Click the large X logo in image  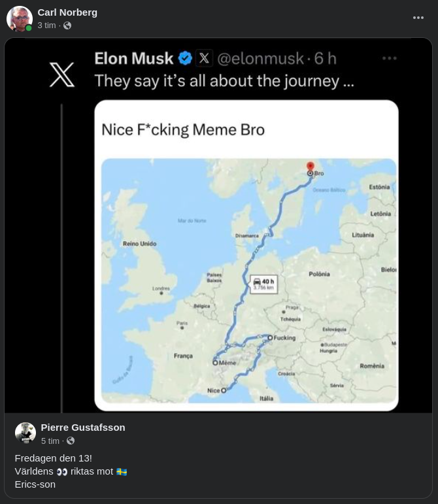tap(62, 75)
